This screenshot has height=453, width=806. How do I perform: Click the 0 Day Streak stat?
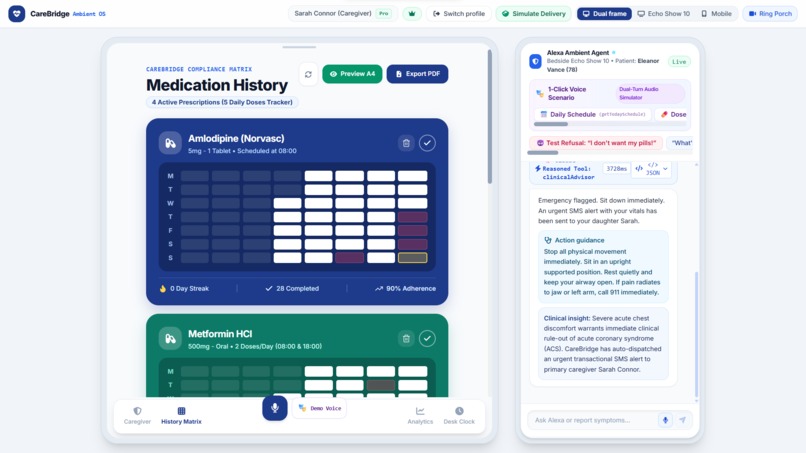[184, 288]
